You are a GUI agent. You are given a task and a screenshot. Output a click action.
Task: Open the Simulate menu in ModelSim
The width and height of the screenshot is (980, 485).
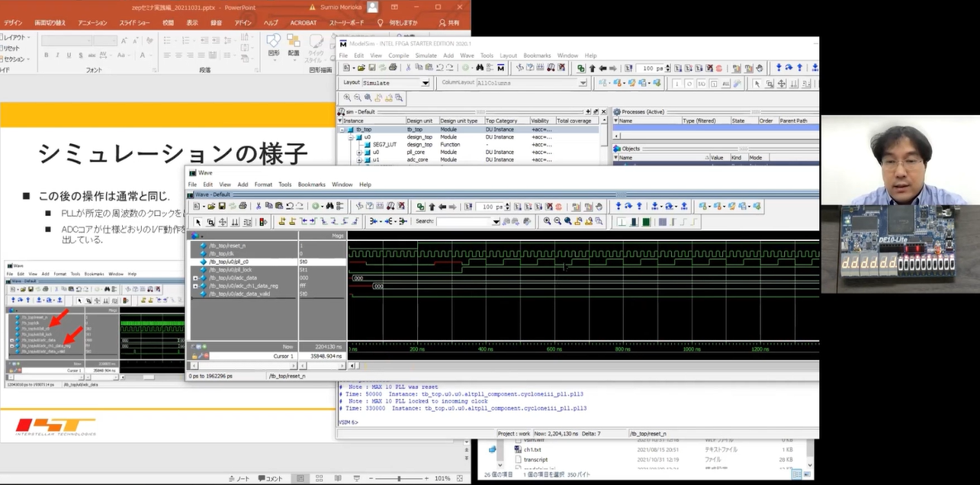tap(426, 56)
